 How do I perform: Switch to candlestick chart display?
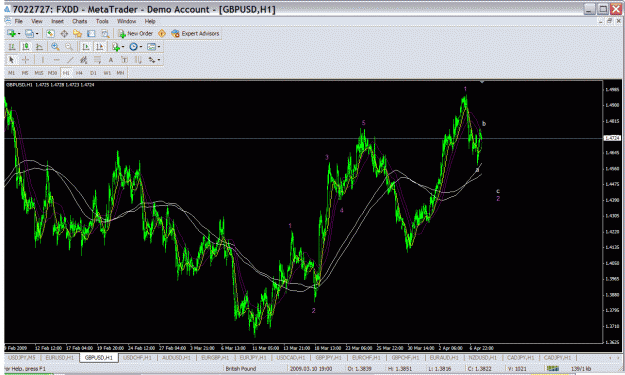pos(26,47)
